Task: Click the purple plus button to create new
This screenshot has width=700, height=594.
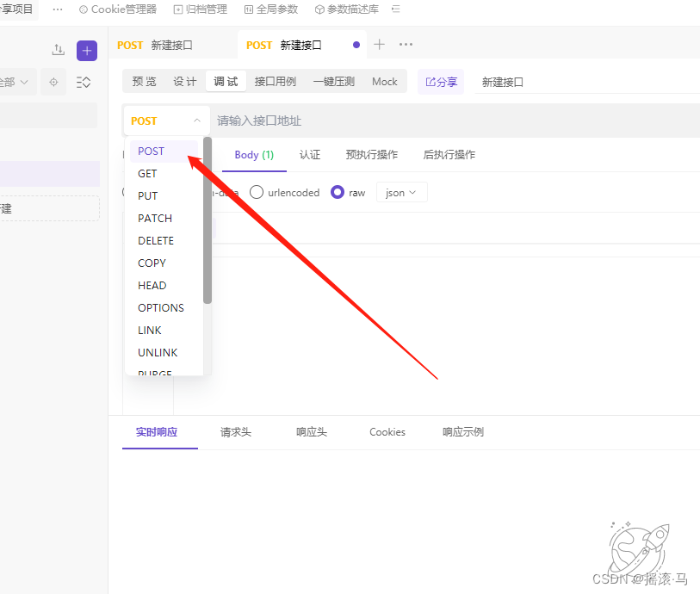Action: [86, 50]
